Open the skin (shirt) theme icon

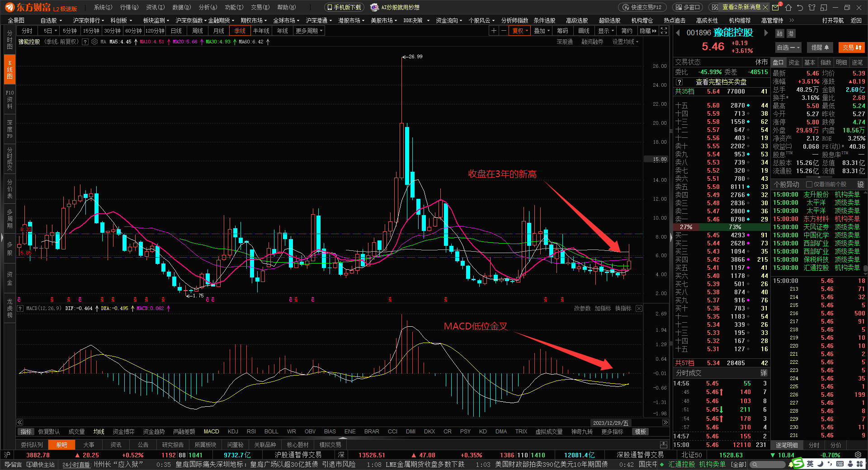click(812, 7)
